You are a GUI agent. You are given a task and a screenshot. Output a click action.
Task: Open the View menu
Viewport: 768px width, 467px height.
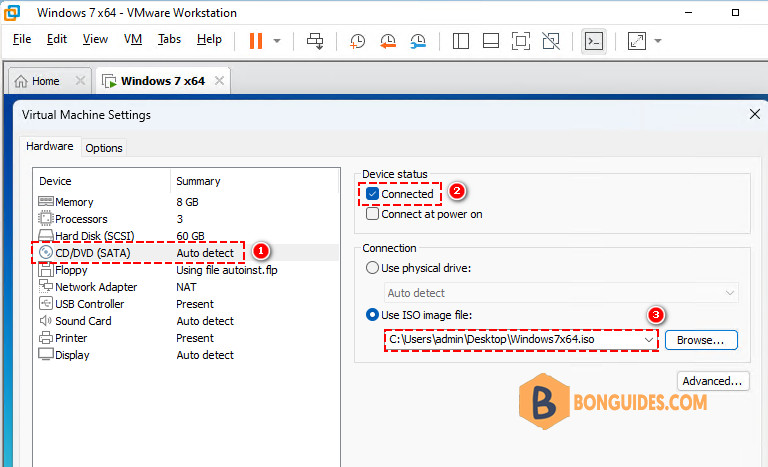point(95,39)
